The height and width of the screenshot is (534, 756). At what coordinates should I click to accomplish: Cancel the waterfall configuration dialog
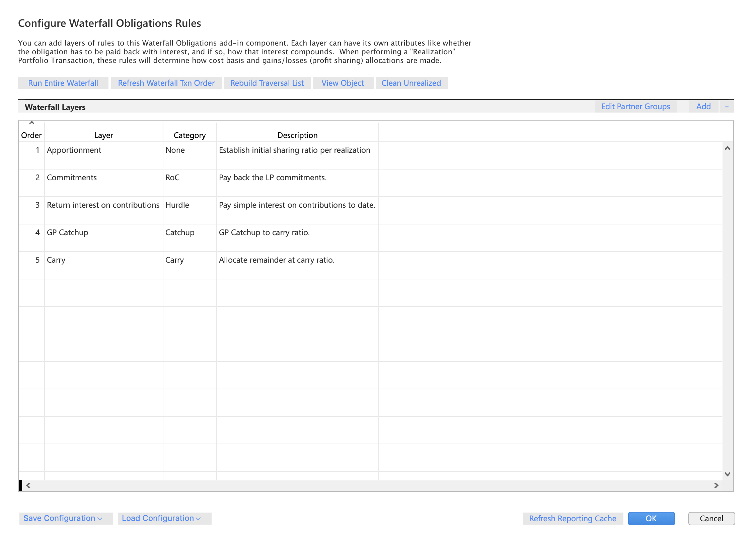point(711,519)
